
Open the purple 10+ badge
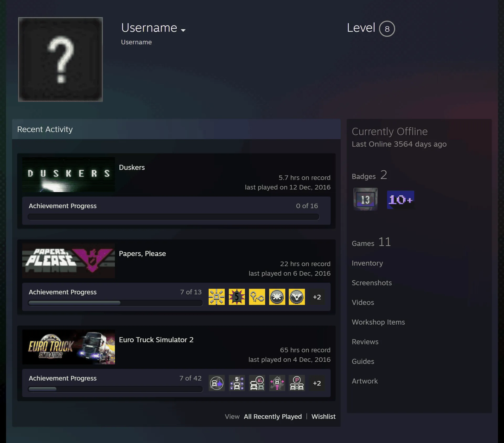tap(401, 200)
